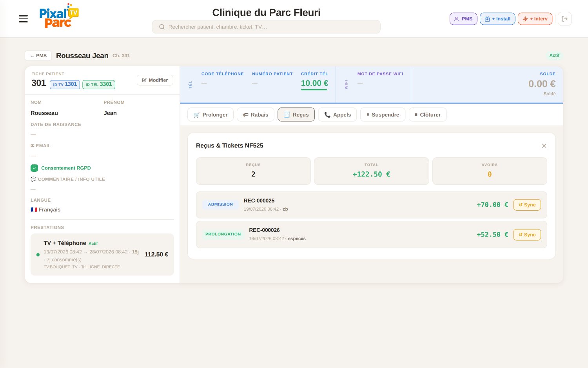Sync receipt REC-000025
The image size is (588, 368).
[x=527, y=205]
